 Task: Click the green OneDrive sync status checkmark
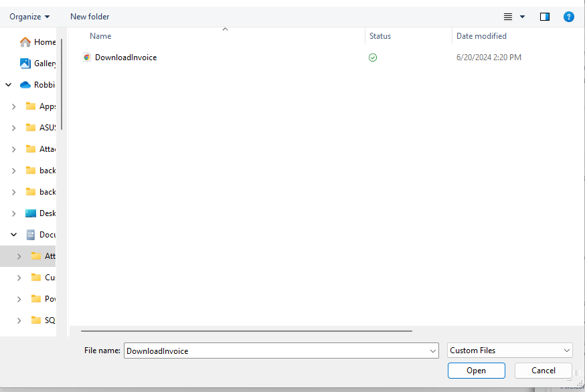point(373,58)
